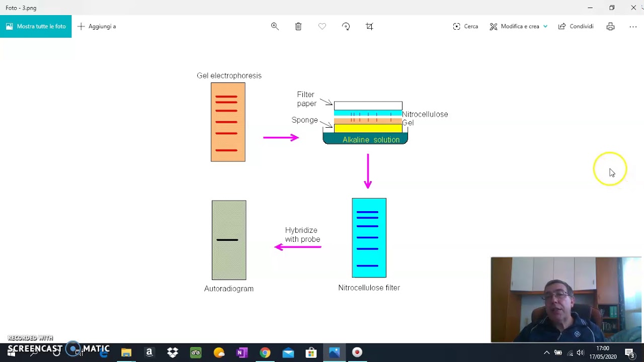Click the Edge browser taskbar icon

(x=104, y=352)
